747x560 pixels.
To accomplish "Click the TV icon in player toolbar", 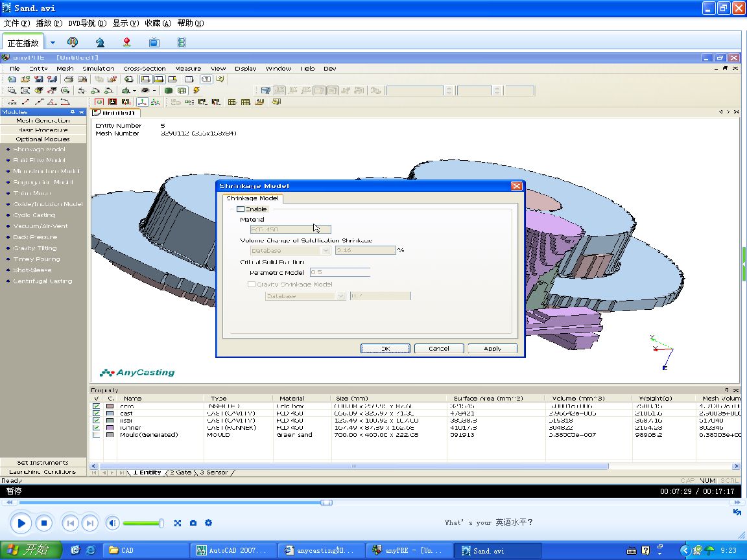I will coord(154,42).
